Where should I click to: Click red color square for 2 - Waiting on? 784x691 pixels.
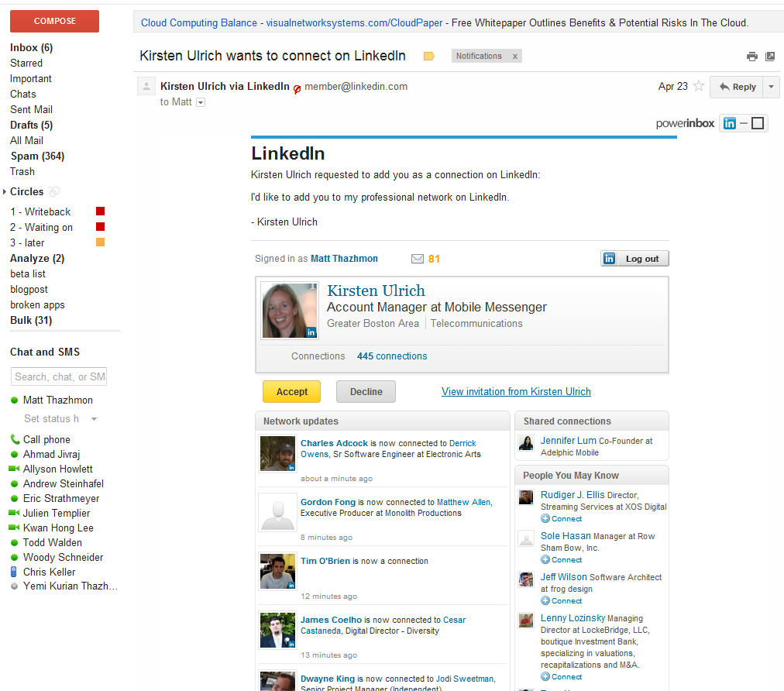click(100, 226)
